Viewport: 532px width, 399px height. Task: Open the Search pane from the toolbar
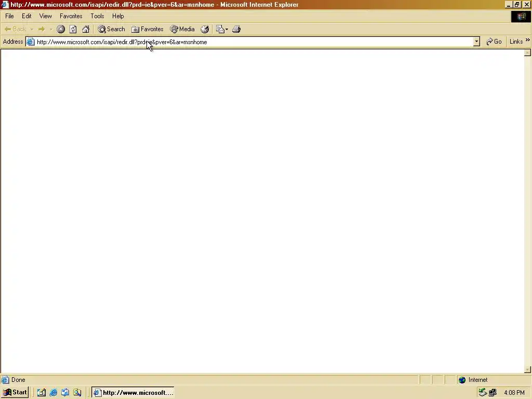click(x=111, y=29)
